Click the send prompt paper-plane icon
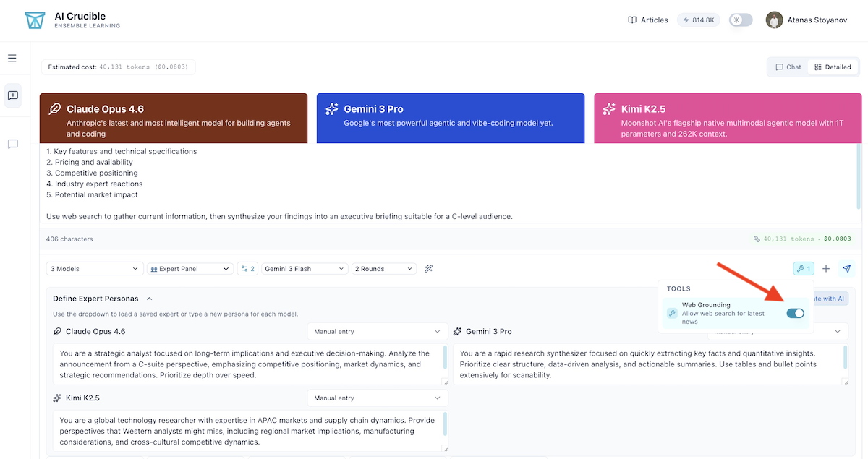Viewport: 868px width, 459px height. click(846, 268)
